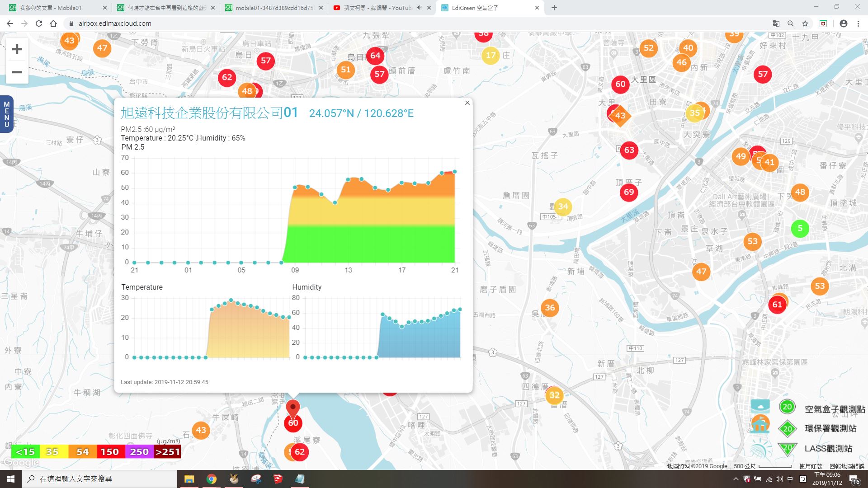Close the sensor info popup
The height and width of the screenshot is (488, 868).
tap(467, 103)
